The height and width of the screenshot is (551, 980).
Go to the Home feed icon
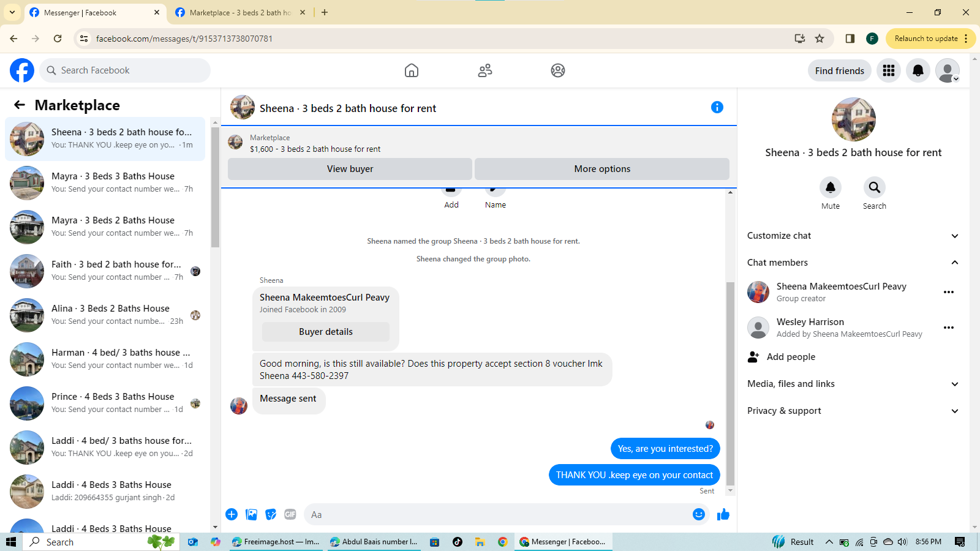point(412,70)
